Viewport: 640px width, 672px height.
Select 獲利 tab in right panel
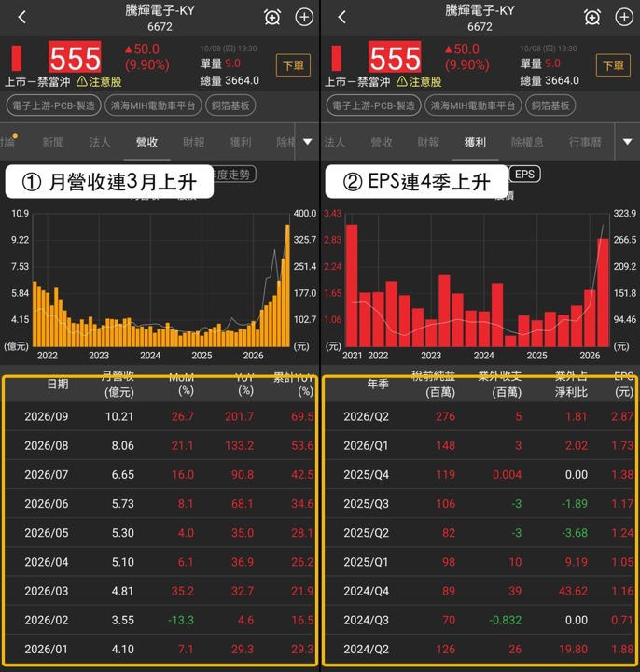(475, 142)
